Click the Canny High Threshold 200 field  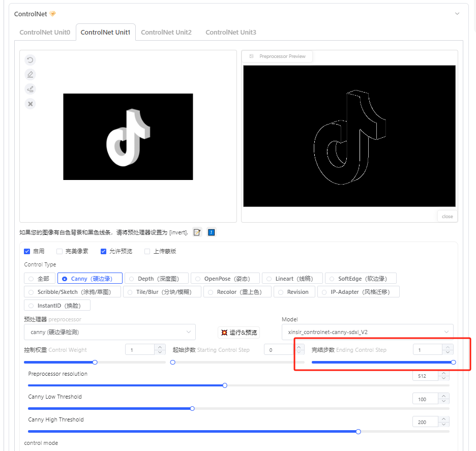(x=425, y=422)
